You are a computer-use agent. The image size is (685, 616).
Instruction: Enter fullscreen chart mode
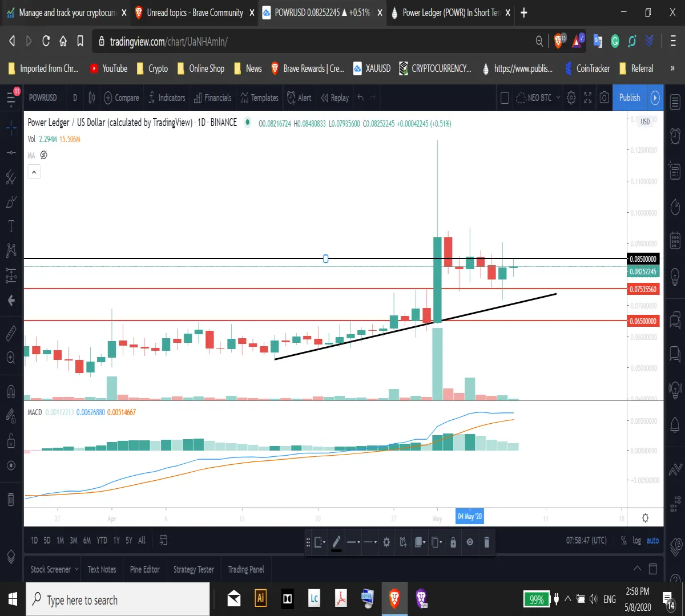588,98
